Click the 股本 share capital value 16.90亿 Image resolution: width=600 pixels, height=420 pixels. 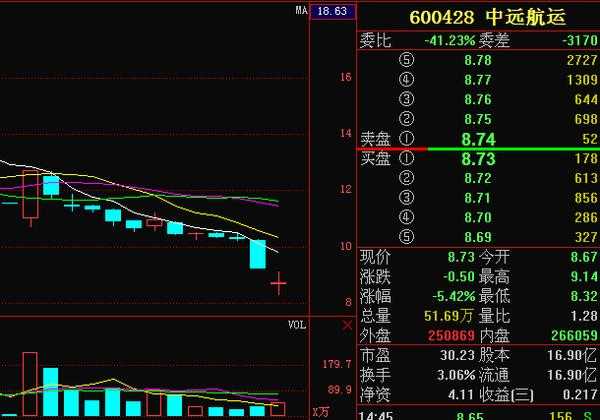pyautogui.click(x=572, y=355)
